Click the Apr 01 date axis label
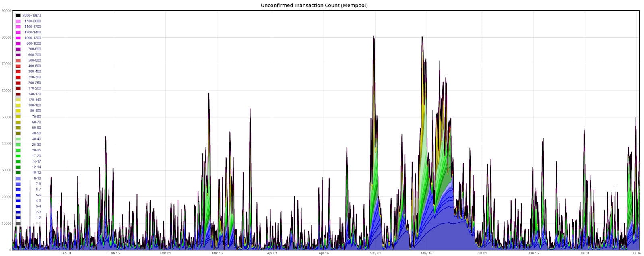This screenshot has height=256, width=644. click(272, 253)
